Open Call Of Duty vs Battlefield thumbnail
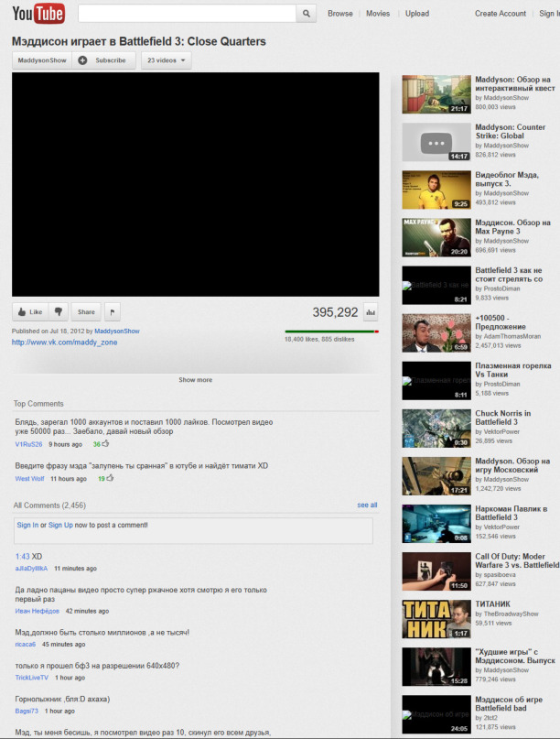This screenshot has height=739, width=560. 436,571
